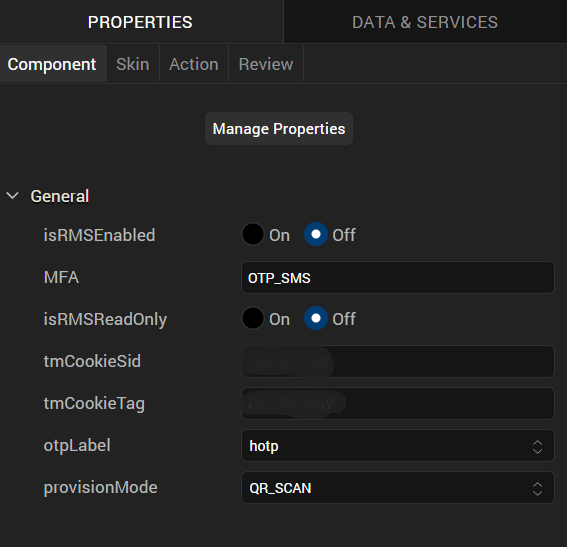This screenshot has height=547, width=567.
Task: Select the PROPERTIES panel tab
Action: [140, 22]
